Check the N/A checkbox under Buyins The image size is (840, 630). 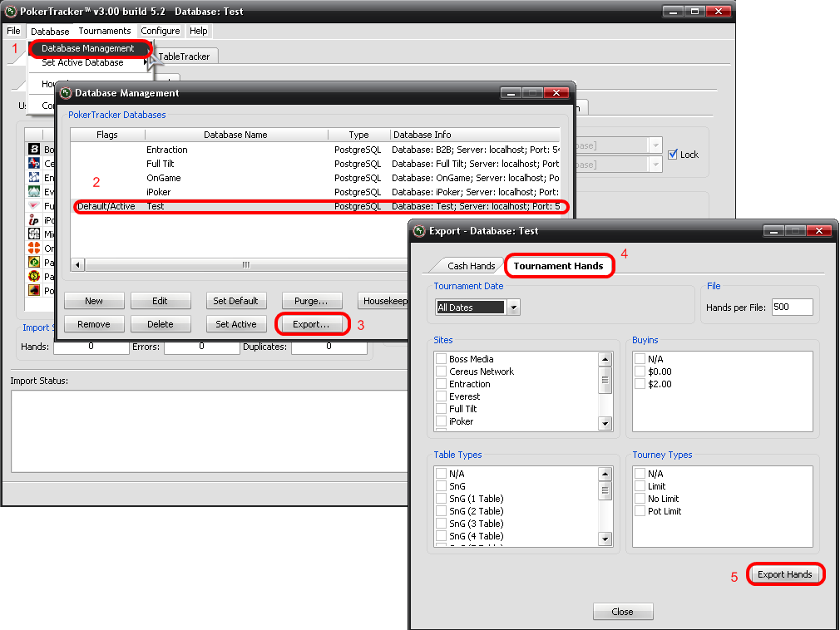(x=640, y=358)
